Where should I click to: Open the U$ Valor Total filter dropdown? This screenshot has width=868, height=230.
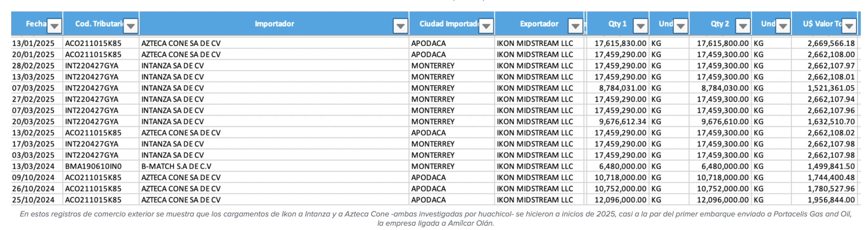[x=849, y=26]
